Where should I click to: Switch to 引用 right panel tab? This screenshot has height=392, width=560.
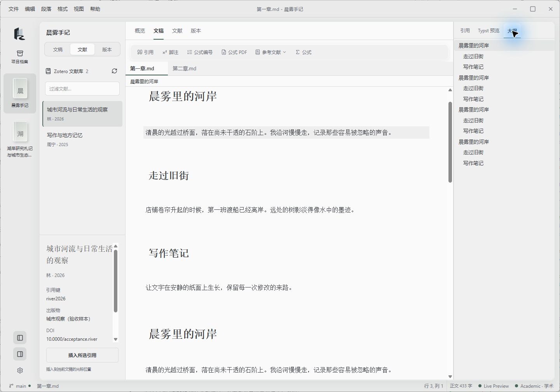click(x=465, y=31)
